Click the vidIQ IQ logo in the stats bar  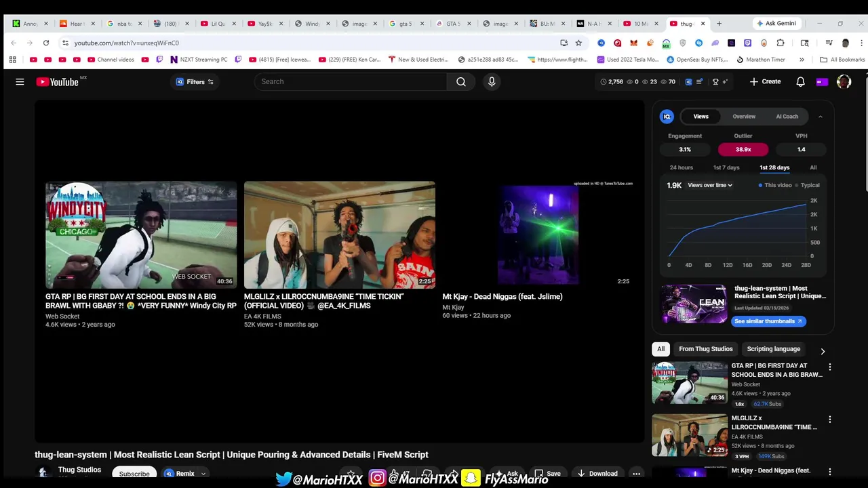[688, 82]
